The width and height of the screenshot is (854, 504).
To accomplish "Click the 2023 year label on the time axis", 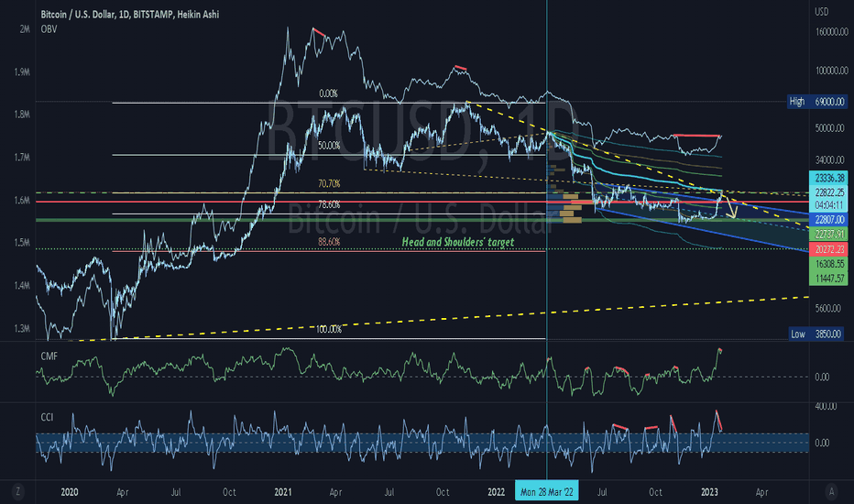I will click(x=709, y=492).
